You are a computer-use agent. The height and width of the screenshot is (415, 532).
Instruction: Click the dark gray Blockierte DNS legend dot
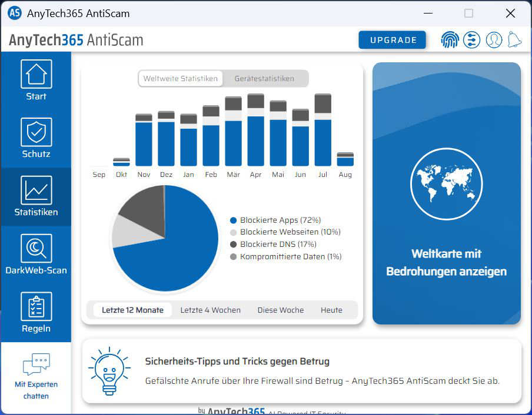[233, 245]
